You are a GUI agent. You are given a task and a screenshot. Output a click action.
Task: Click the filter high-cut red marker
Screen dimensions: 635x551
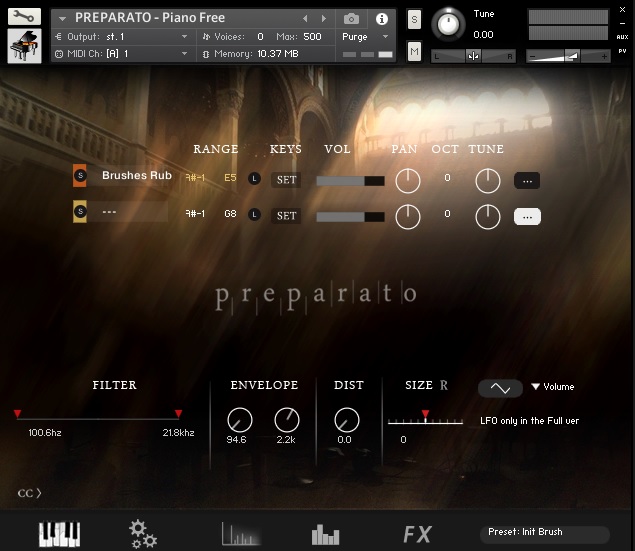pyautogui.click(x=178, y=413)
